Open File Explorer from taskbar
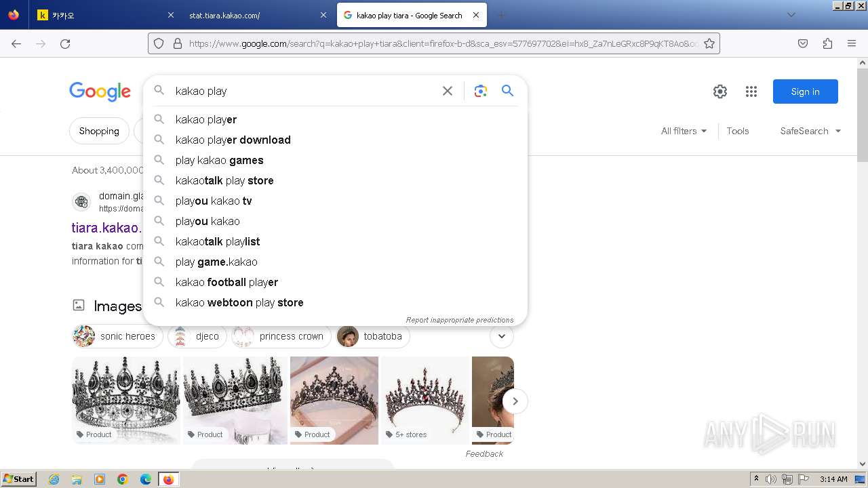This screenshot has height=488, width=868. point(77,479)
